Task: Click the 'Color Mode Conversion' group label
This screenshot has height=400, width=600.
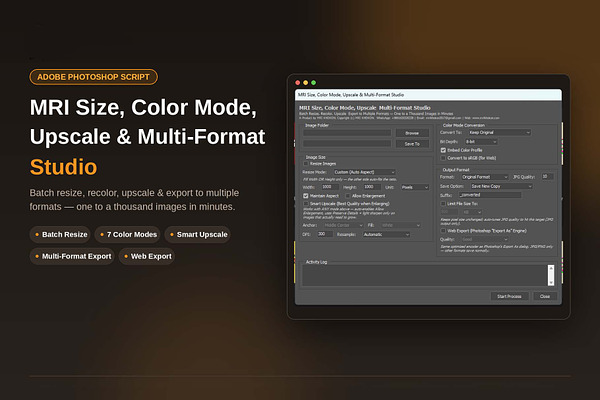Action: click(x=464, y=125)
